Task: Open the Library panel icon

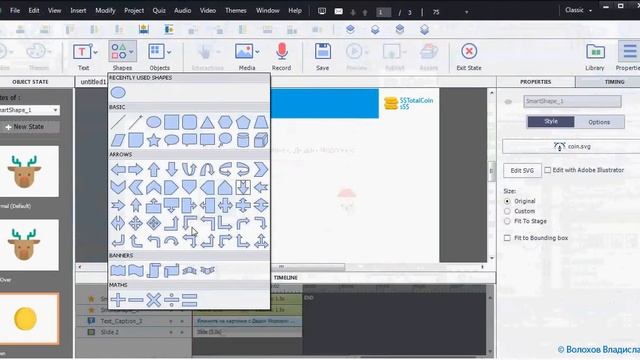Action: click(x=595, y=52)
